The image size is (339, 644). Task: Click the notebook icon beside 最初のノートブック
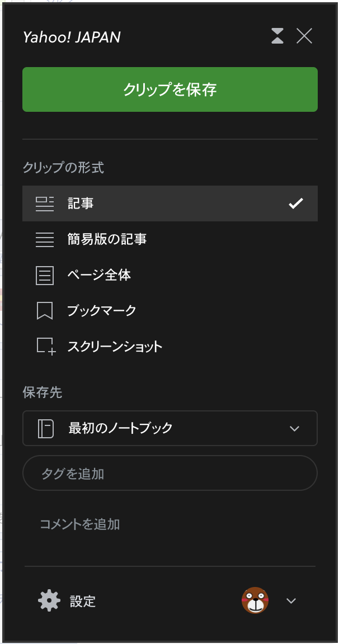45,428
